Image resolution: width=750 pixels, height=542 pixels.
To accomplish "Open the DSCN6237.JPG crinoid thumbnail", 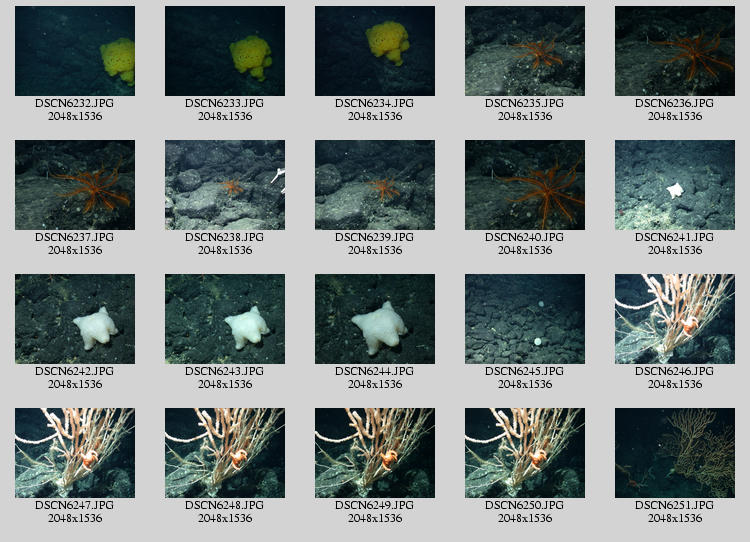I will pos(75,185).
